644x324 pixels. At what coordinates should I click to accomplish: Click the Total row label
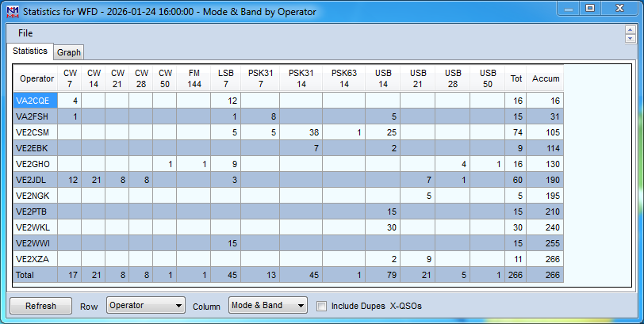(36, 275)
